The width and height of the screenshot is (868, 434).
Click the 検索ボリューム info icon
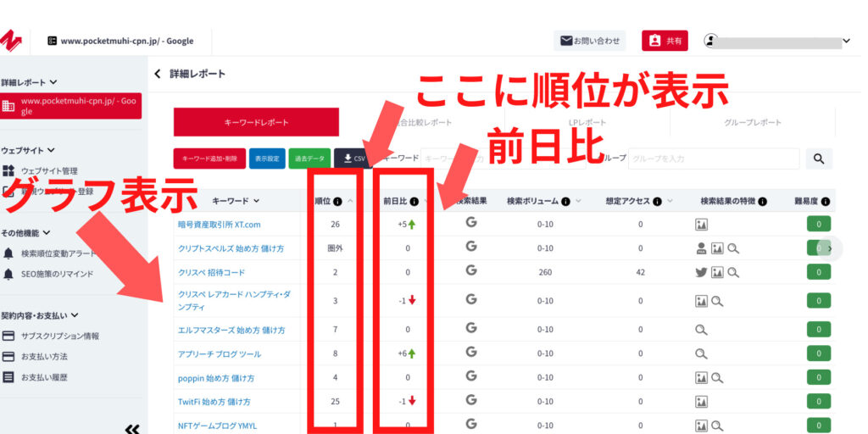click(565, 202)
